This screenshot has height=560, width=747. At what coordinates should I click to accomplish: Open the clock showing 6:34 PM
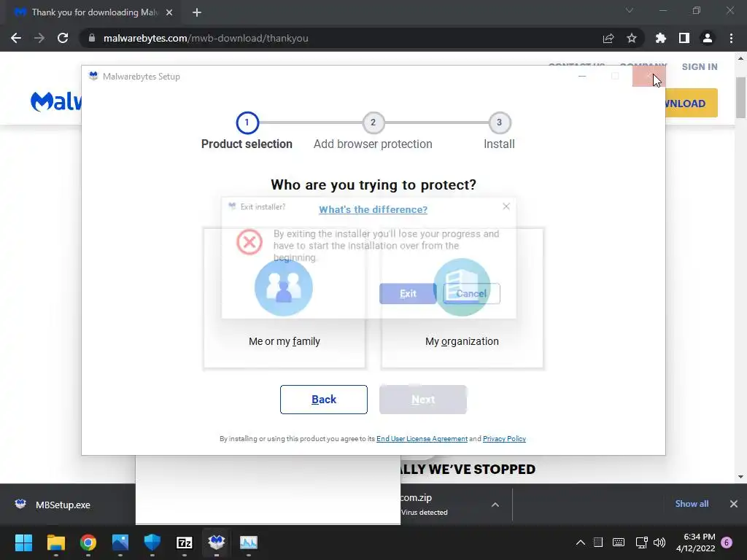(695, 542)
